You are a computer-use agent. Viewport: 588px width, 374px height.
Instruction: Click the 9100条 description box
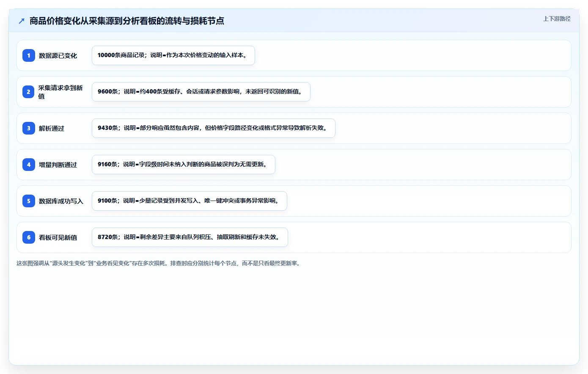click(x=190, y=201)
